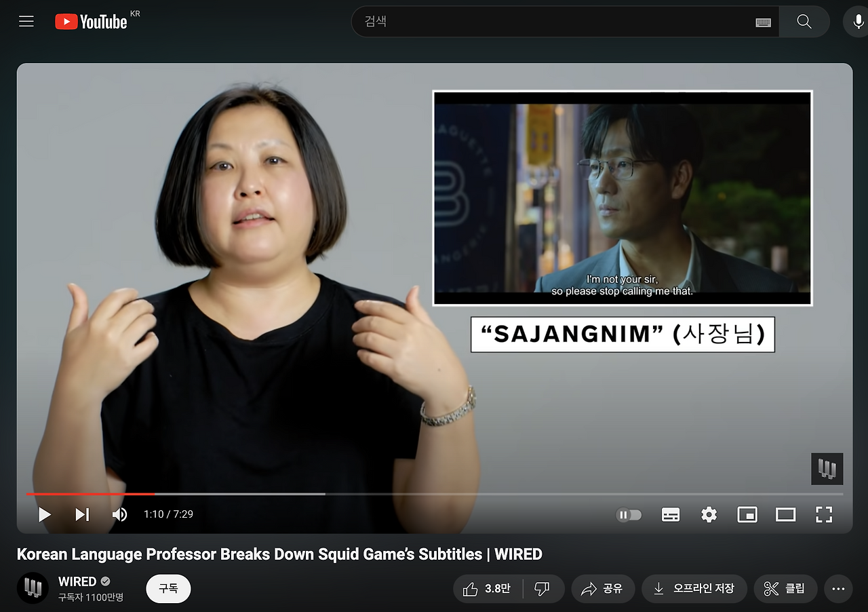Skip to the next video
The width and height of the screenshot is (868, 612).
pyautogui.click(x=82, y=514)
